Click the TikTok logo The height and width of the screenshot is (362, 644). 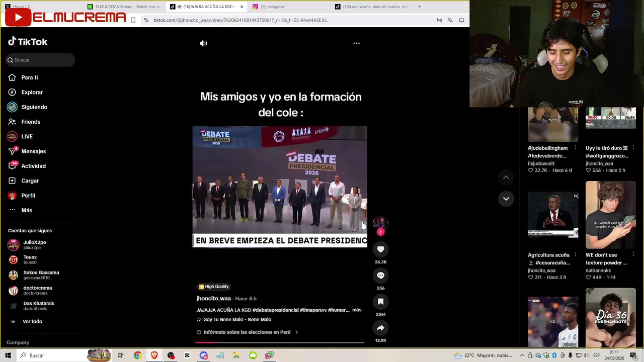28,42
